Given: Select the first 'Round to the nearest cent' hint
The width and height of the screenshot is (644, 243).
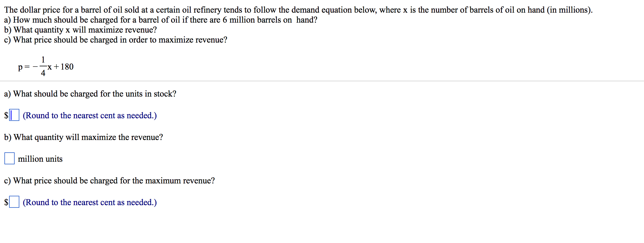Looking at the screenshot, I should pos(90,115).
